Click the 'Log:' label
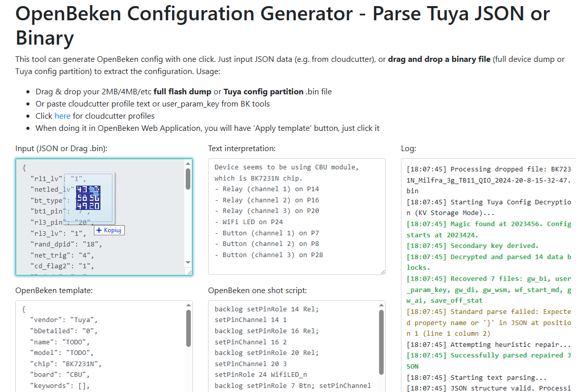The height and width of the screenshot is (392, 576). point(409,149)
